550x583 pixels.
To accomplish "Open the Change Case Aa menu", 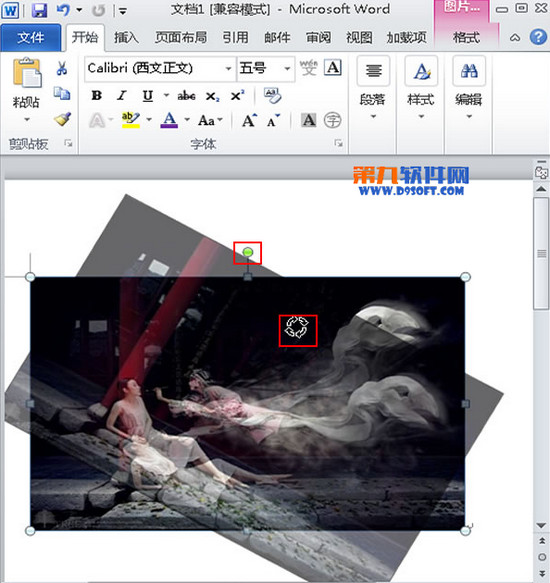I will [210, 120].
